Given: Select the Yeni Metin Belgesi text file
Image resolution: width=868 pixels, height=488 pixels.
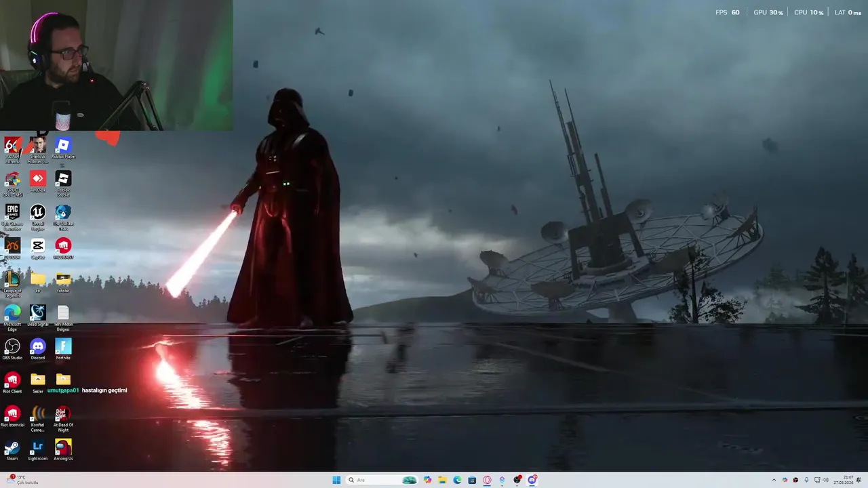Looking at the screenshot, I should 63,318.
